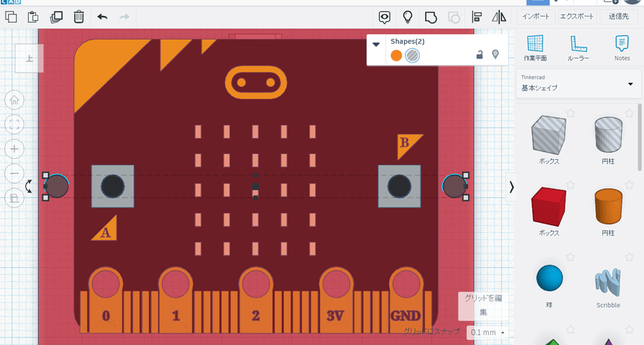
Task: Activate the Mirror flip tool
Action: [x=499, y=17]
